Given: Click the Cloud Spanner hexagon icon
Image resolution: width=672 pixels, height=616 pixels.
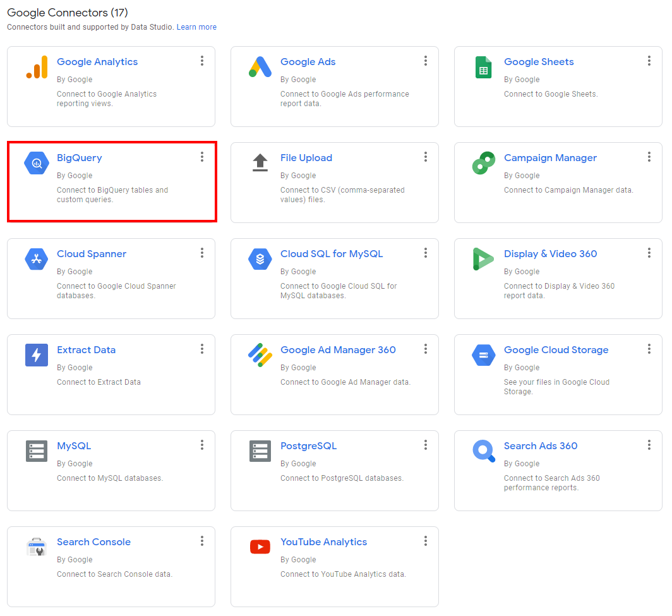Looking at the screenshot, I should [37, 259].
